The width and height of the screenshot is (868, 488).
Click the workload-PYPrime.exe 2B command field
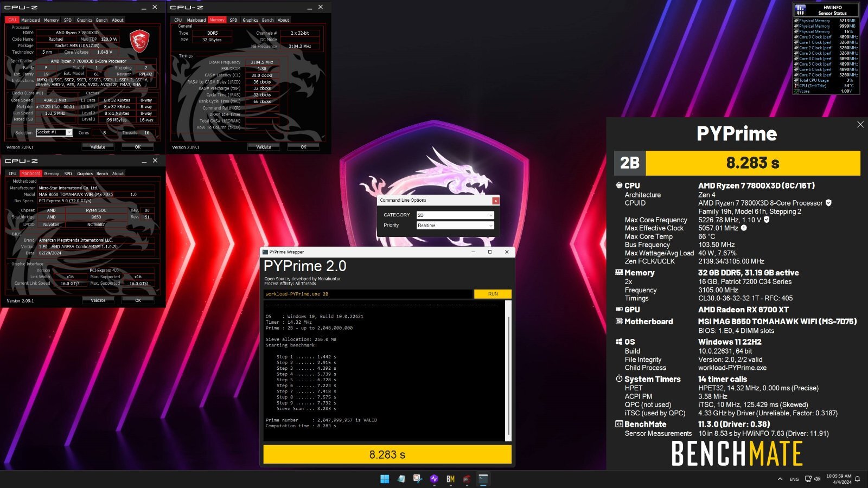click(368, 294)
